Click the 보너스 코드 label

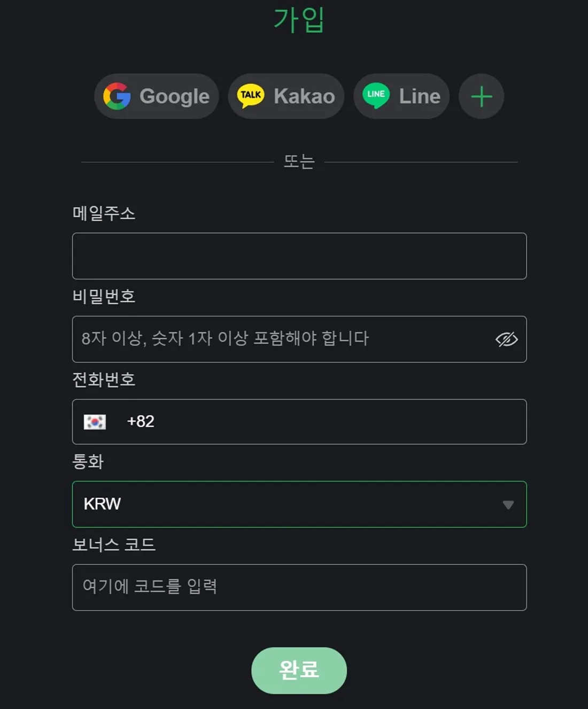point(114,544)
